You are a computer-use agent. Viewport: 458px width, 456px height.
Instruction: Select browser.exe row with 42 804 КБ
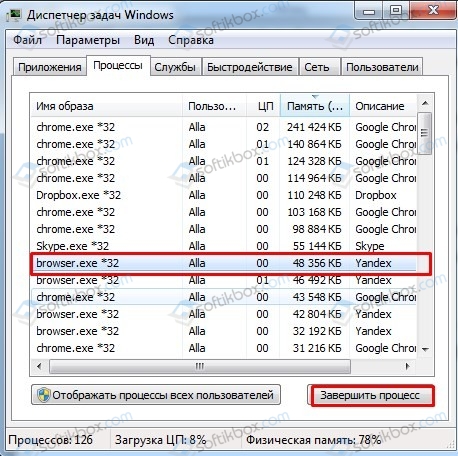click(x=223, y=314)
